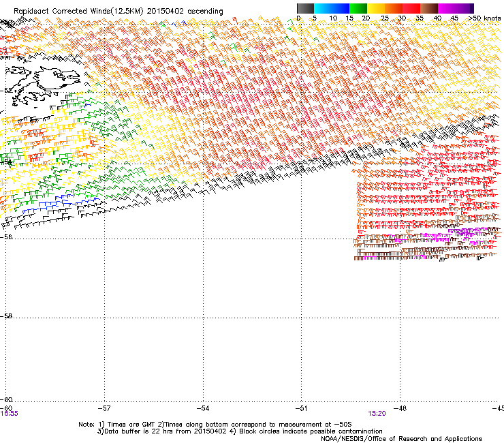The width and height of the screenshot is (504, 443).
Task: Click the brown 35-40 knots legend segment
Action: coord(429,8)
